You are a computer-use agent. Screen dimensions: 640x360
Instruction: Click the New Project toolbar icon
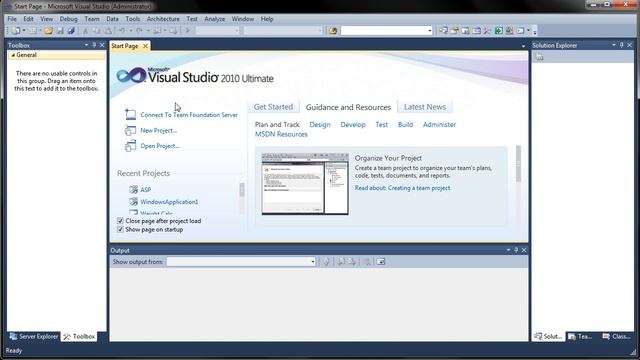[x=16, y=31]
